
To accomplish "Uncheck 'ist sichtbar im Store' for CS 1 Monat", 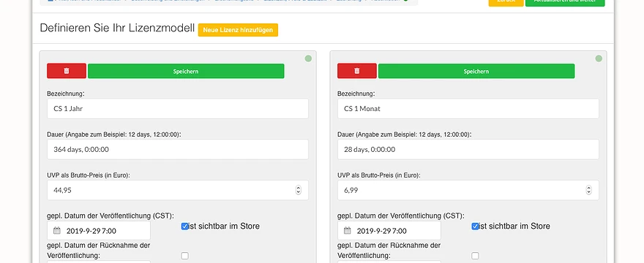I will coord(475,226).
